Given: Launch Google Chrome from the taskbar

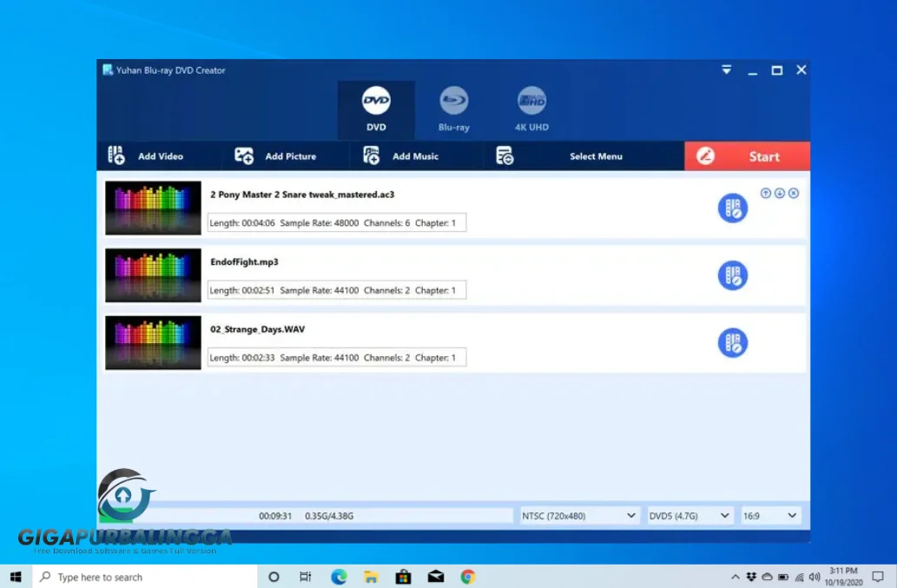Looking at the screenshot, I should coord(468,577).
